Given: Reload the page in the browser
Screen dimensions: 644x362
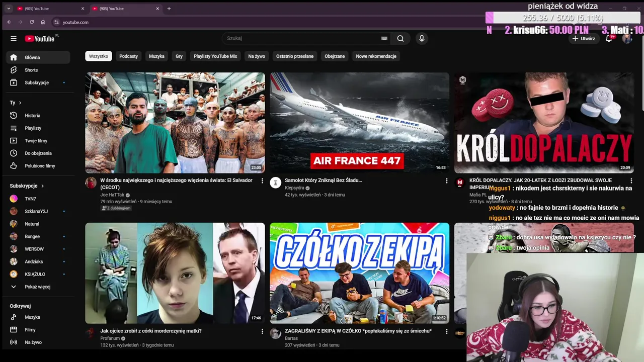Looking at the screenshot, I should (32, 22).
